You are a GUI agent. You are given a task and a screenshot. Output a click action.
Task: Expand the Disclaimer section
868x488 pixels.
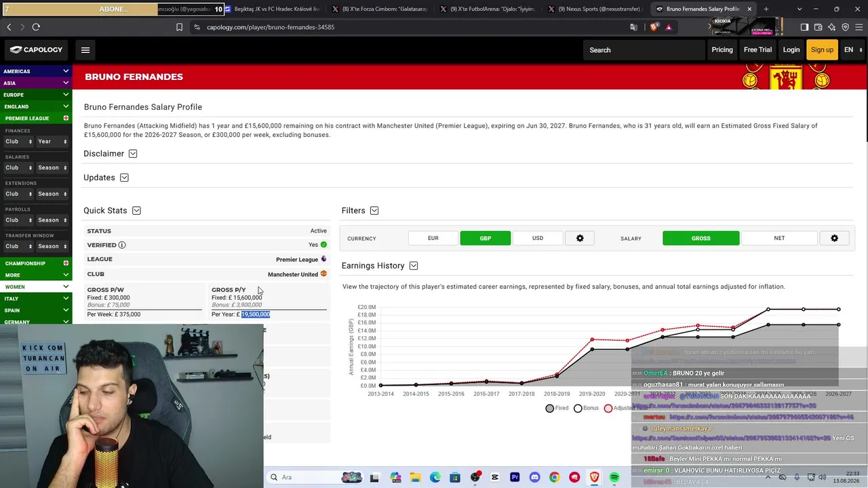point(133,154)
